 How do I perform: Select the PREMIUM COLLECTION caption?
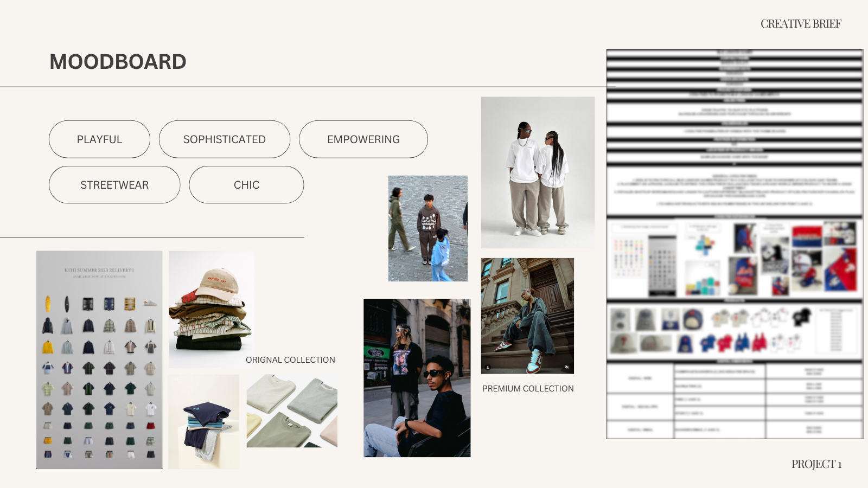coord(528,389)
